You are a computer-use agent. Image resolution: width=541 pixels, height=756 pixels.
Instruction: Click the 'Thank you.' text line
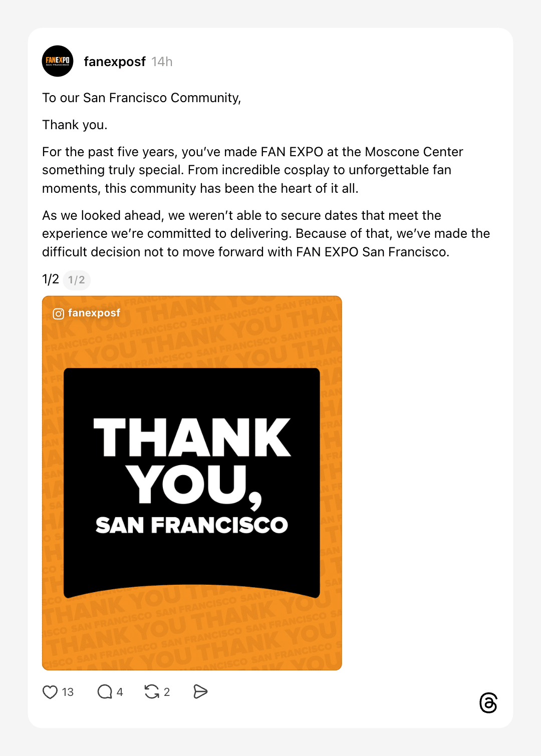tap(75, 125)
